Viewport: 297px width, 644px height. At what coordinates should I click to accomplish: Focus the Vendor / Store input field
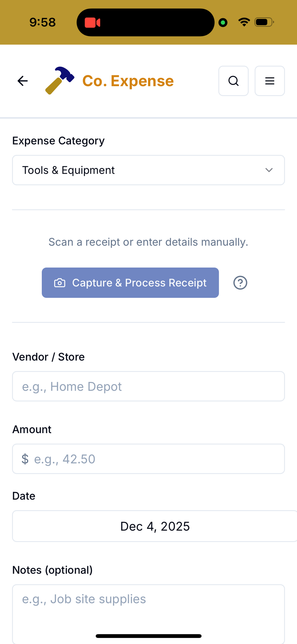(x=148, y=386)
